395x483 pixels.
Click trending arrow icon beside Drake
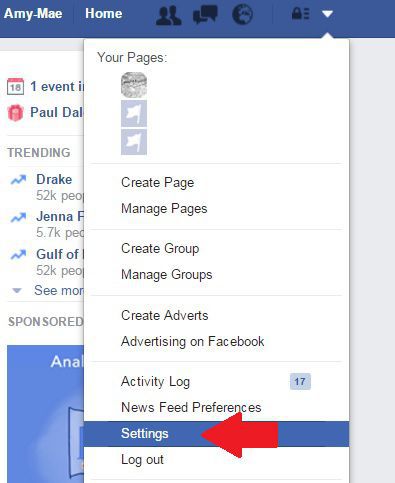click(18, 180)
